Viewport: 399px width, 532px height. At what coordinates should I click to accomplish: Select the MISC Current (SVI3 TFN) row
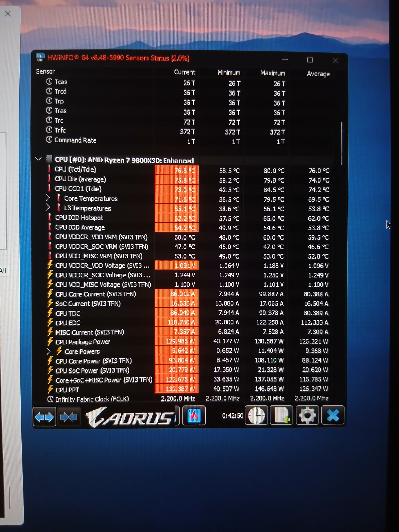[188, 332]
